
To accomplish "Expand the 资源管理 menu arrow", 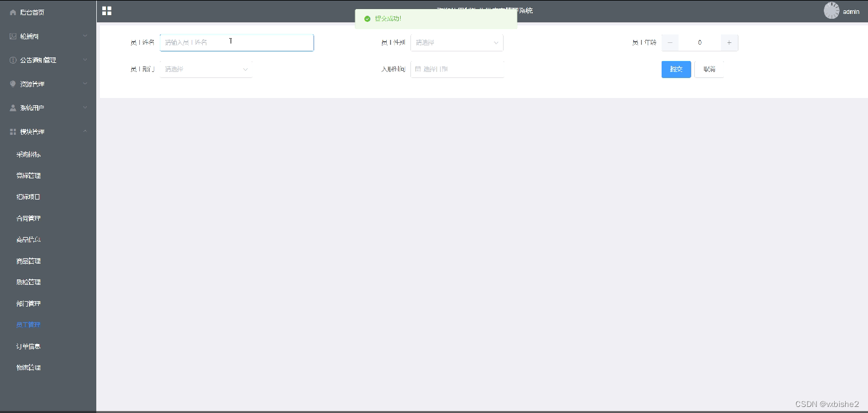I will [85, 84].
